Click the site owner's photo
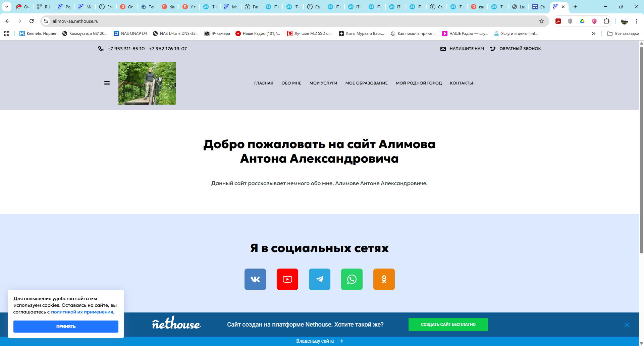 [x=147, y=83]
